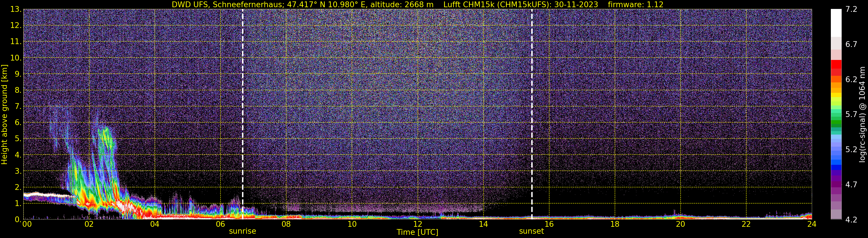This screenshot has height=238, width=868.
Task: Click the '12' time tick label
Action: [x=417, y=224]
